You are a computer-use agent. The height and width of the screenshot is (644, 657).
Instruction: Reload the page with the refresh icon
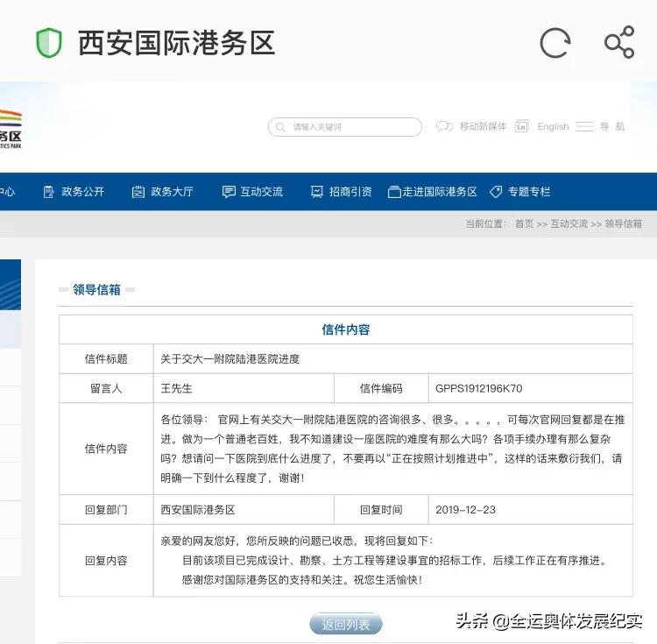[555, 43]
